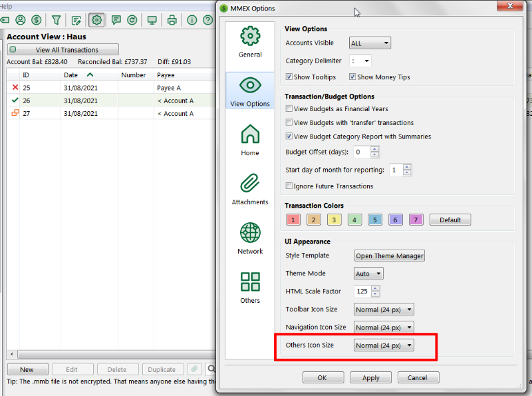Click the payee (person) icon in the toolbar
This screenshot has width=532, height=396.
[x=21, y=20]
